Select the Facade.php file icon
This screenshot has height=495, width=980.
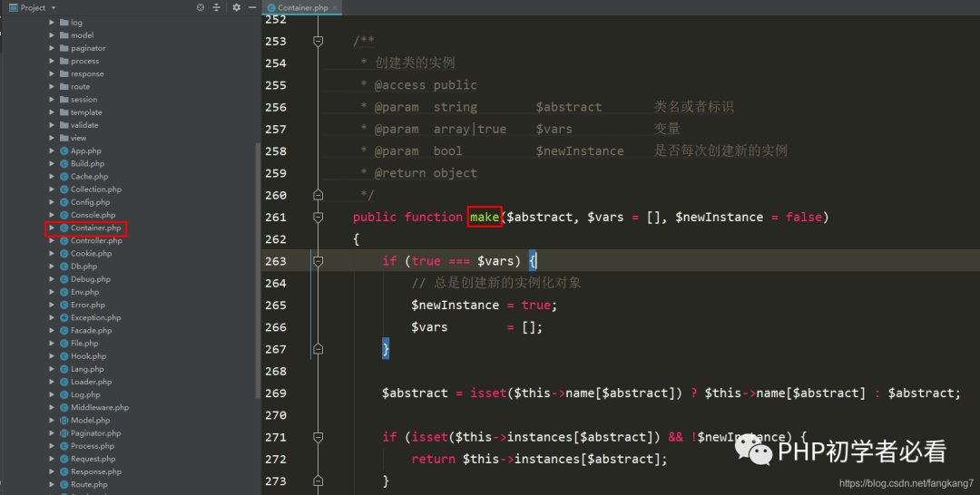click(64, 330)
